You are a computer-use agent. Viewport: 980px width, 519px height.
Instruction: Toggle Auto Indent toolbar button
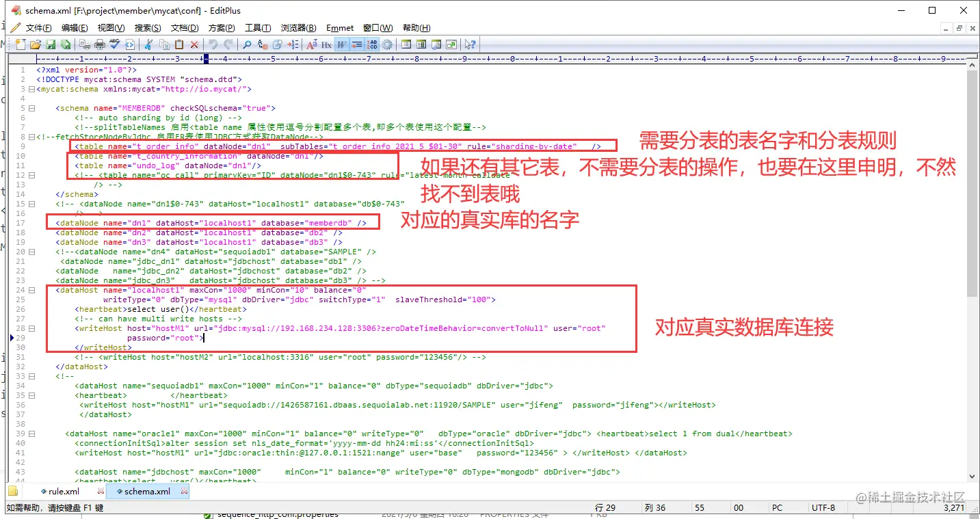356,44
